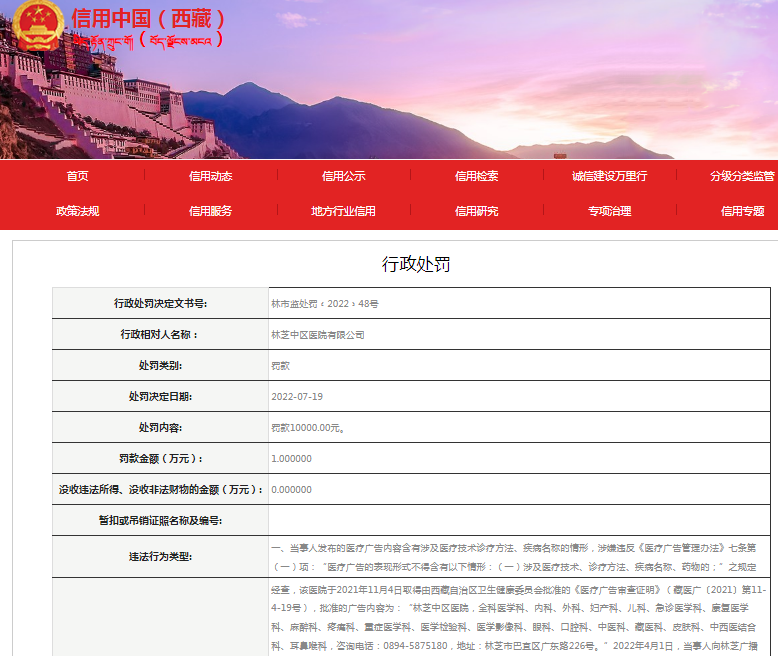The width and height of the screenshot is (778, 656).
Task: Select the 行政相对人名称 label
Action: (x=160, y=334)
